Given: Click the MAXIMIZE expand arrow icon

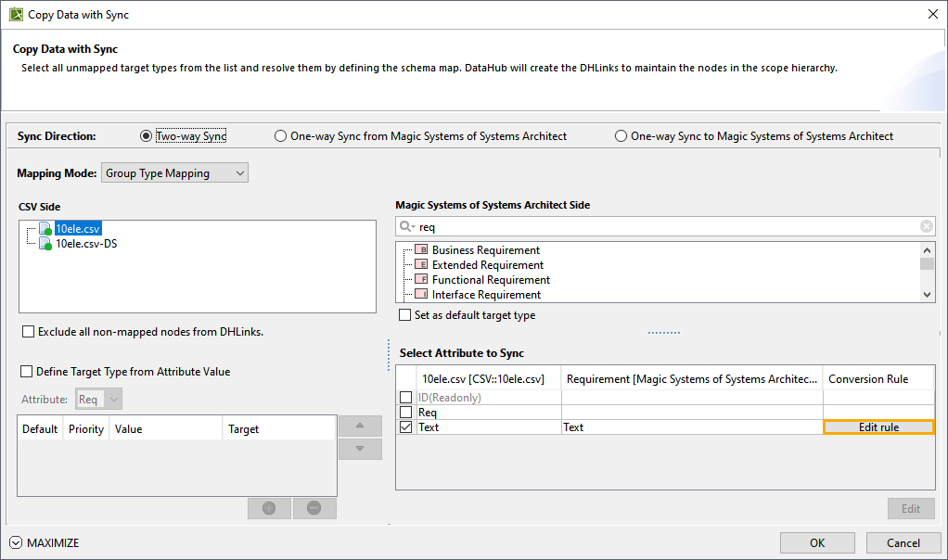Looking at the screenshot, I should pos(16,542).
